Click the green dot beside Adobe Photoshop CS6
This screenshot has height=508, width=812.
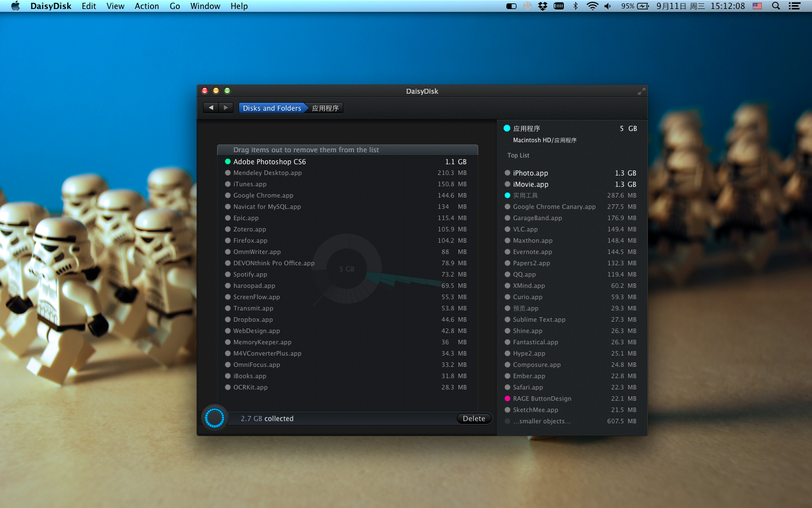click(228, 161)
